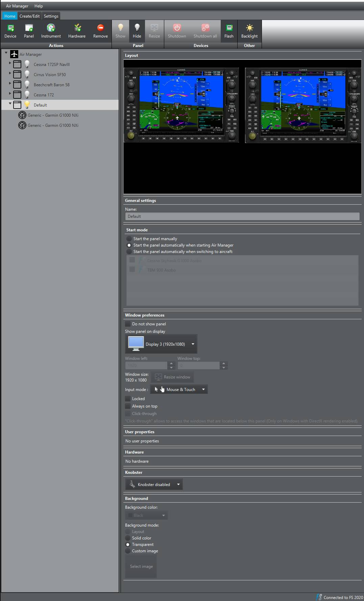Image resolution: width=364 pixels, height=601 pixels.
Task: Choose 'Solid color' background mode
Action: (128, 538)
